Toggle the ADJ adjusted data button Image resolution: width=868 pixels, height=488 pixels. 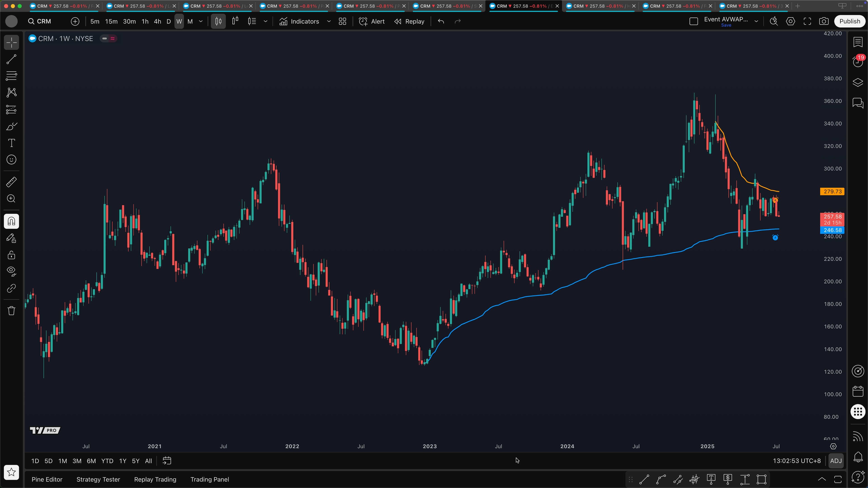tap(836, 461)
